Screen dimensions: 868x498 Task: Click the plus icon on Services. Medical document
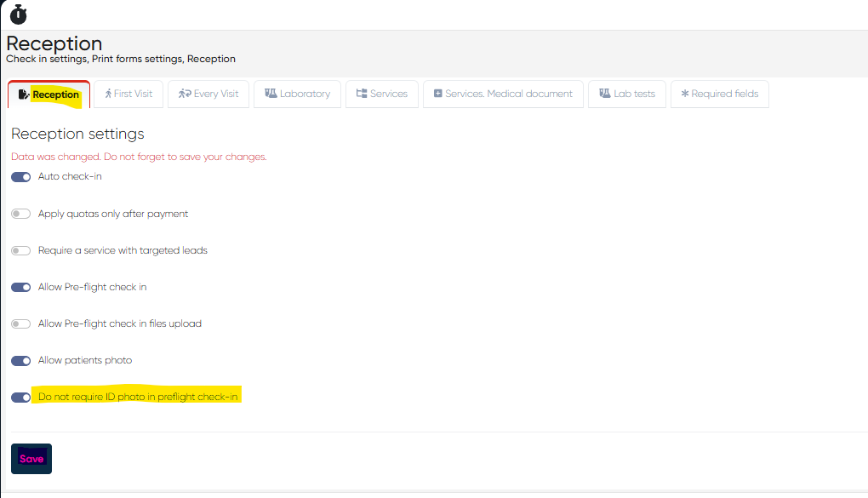point(437,94)
